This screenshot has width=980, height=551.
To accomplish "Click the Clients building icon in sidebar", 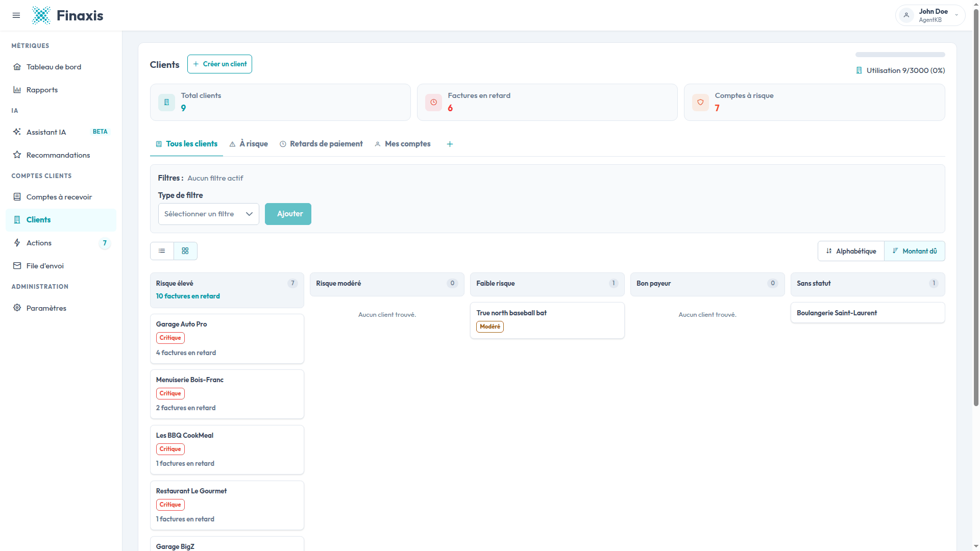I will click(x=17, y=220).
